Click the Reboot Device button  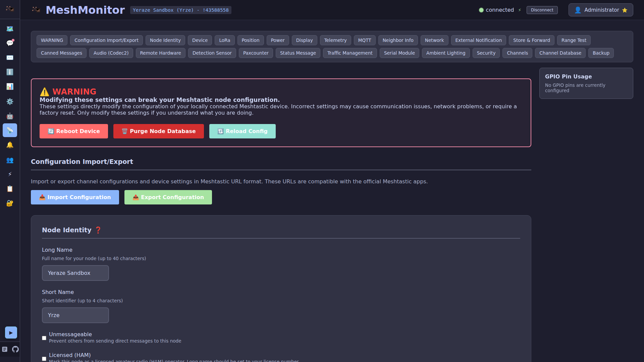coord(74,131)
